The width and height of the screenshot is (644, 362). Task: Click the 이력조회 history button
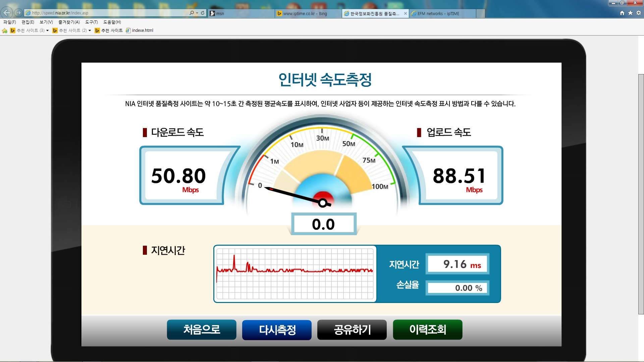(427, 329)
